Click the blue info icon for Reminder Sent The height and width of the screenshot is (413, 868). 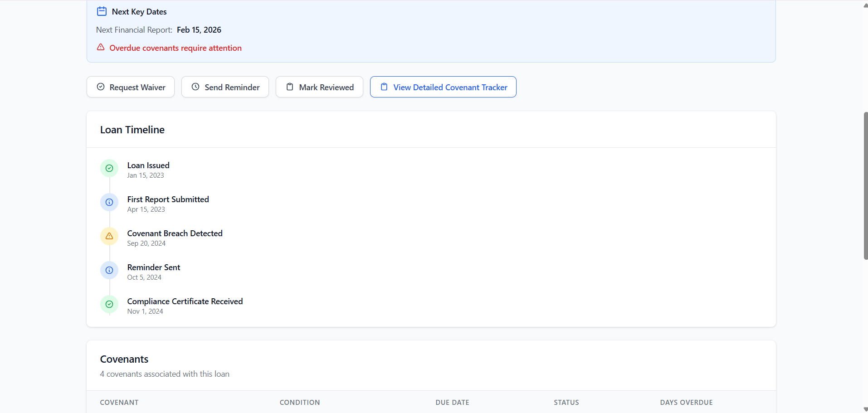point(109,270)
